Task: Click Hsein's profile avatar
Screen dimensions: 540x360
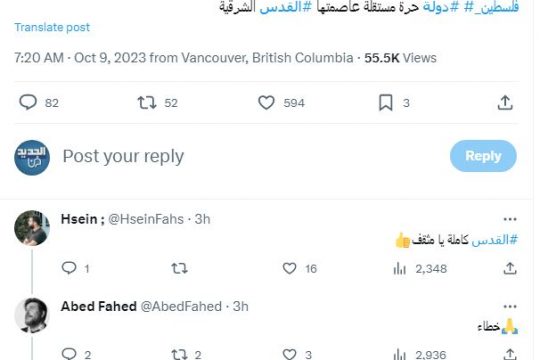Action: click(32, 228)
